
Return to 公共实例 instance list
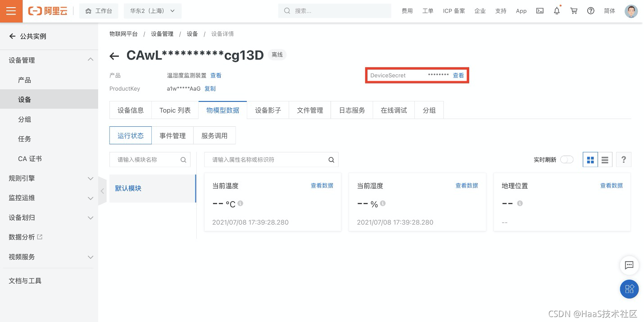(x=28, y=36)
